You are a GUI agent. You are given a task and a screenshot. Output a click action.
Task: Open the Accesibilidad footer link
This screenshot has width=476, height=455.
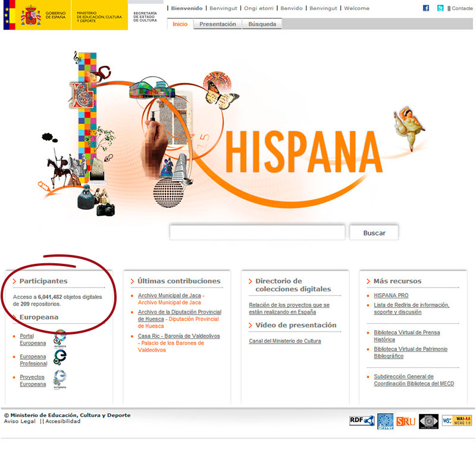pyautogui.click(x=63, y=421)
